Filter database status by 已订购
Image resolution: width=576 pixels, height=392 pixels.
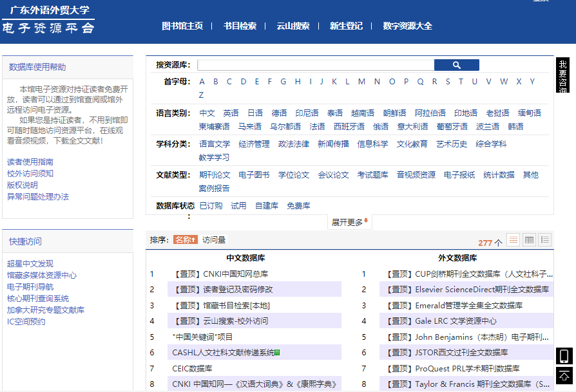click(211, 206)
